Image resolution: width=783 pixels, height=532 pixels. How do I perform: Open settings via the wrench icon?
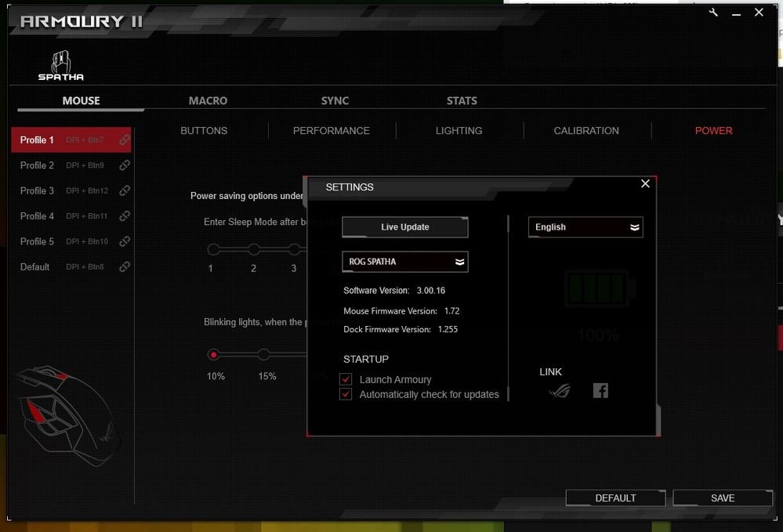(x=713, y=13)
